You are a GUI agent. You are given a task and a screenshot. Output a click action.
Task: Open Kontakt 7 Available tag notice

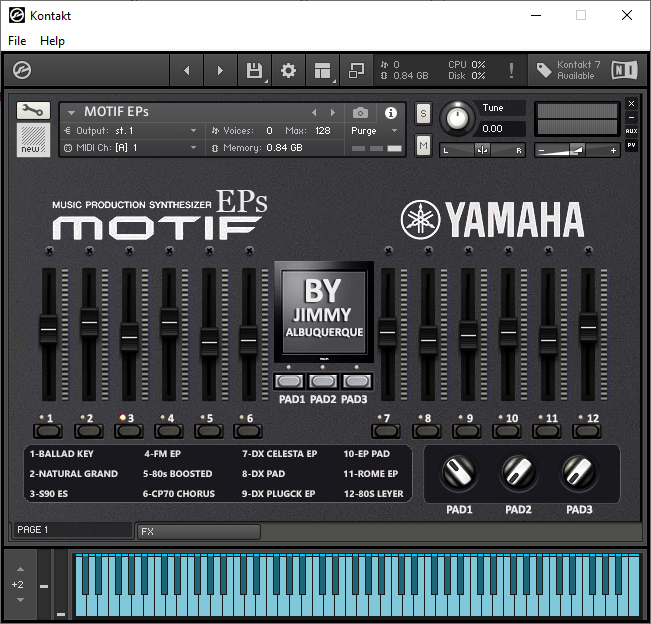point(568,70)
